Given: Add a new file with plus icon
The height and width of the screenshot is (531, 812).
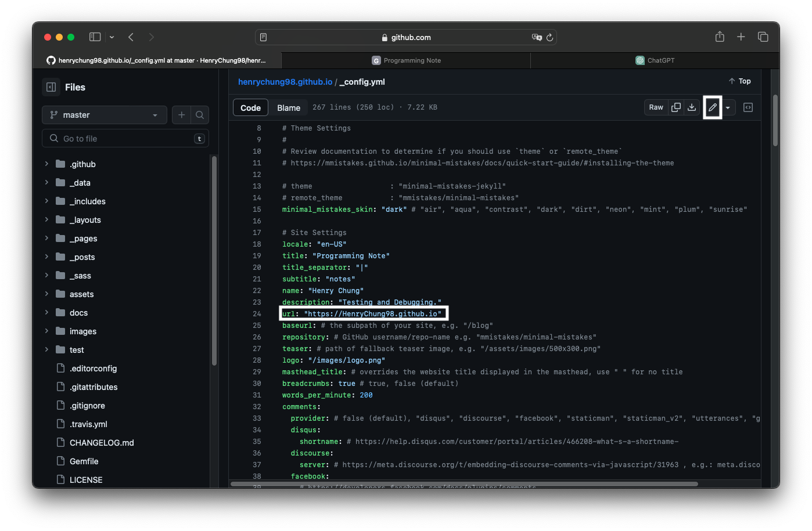Looking at the screenshot, I should 182,115.
